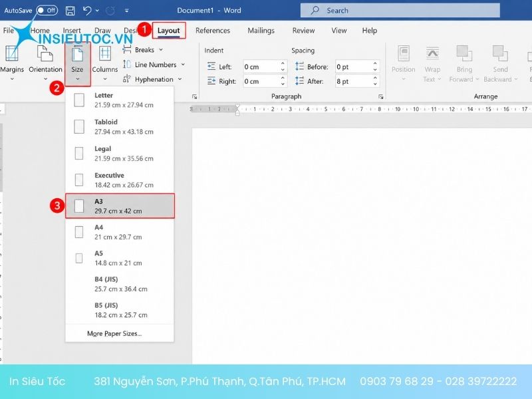
Task: Switch to the Mailings tab
Action: 261,31
